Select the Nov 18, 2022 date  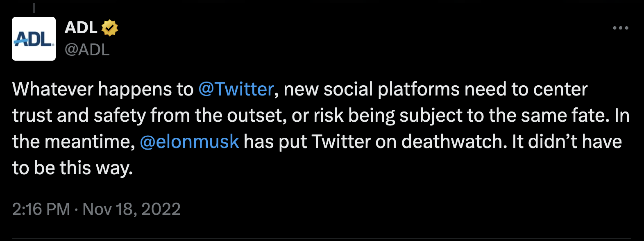tap(132, 209)
